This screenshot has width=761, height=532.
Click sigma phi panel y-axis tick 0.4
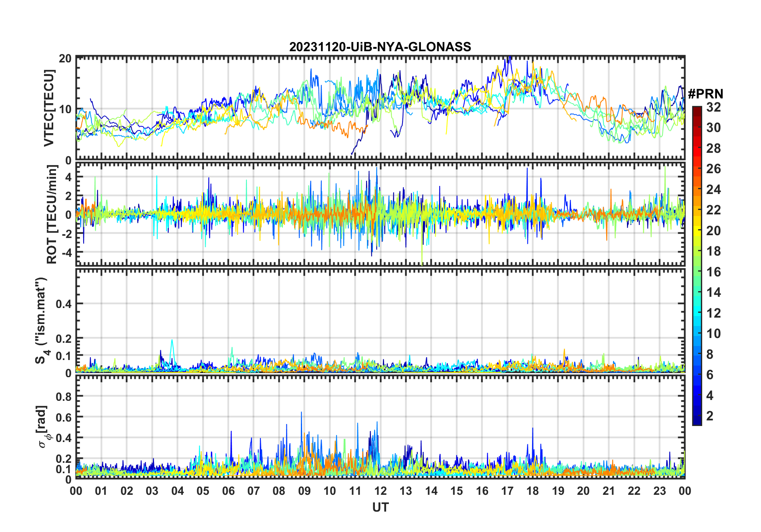[x=64, y=438]
